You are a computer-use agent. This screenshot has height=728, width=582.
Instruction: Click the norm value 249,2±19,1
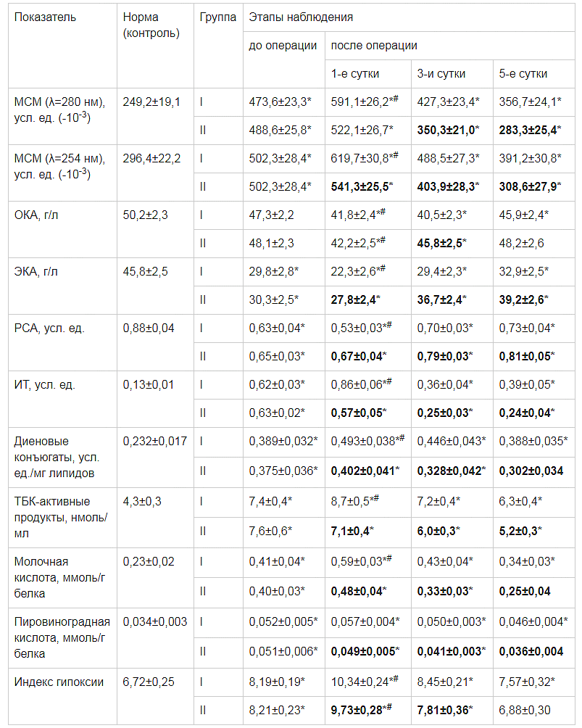(x=151, y=102)
